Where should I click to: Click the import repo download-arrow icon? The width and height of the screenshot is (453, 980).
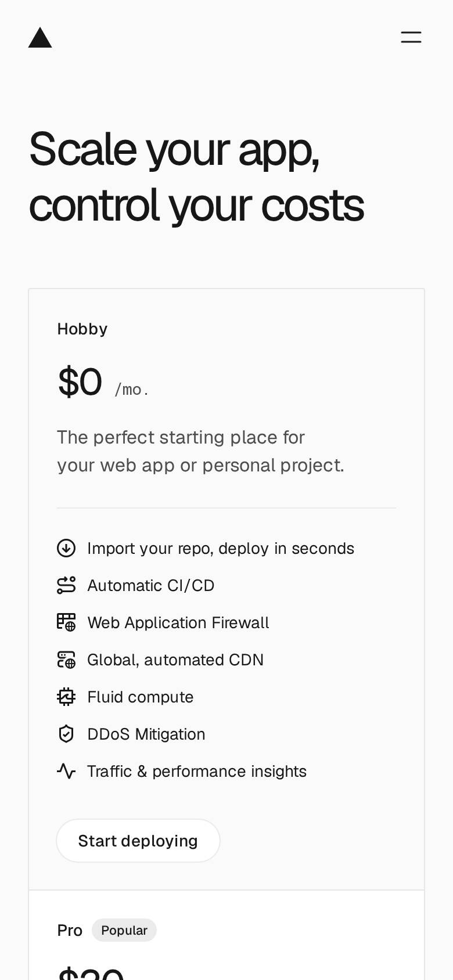(66, 548)
